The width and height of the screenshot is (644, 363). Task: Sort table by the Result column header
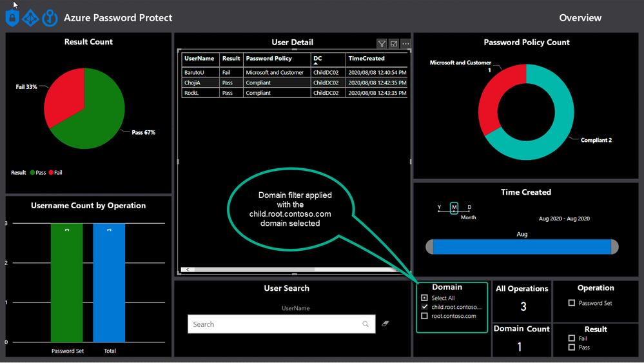[231, 59]
